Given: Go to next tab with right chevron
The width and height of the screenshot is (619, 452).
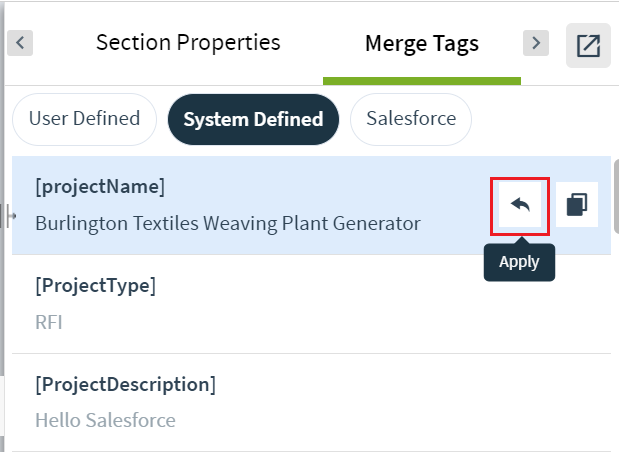Looking at the screenshot, I should coord(536,43).
